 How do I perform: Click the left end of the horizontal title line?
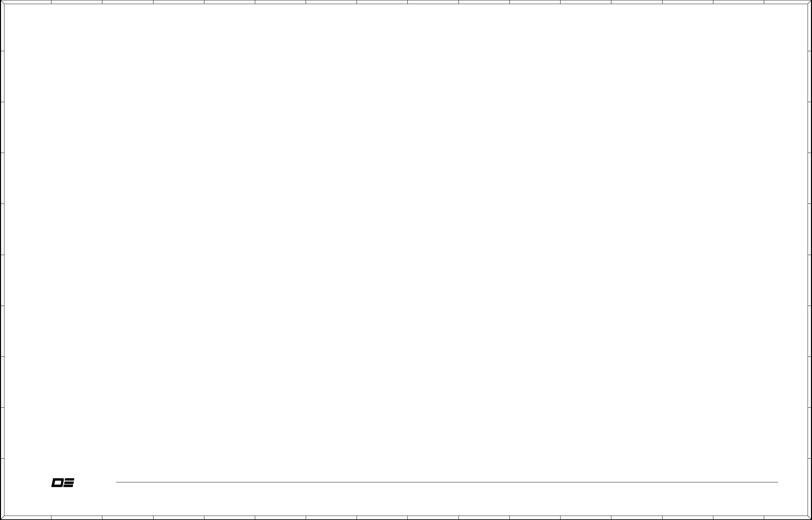point(117,482)
